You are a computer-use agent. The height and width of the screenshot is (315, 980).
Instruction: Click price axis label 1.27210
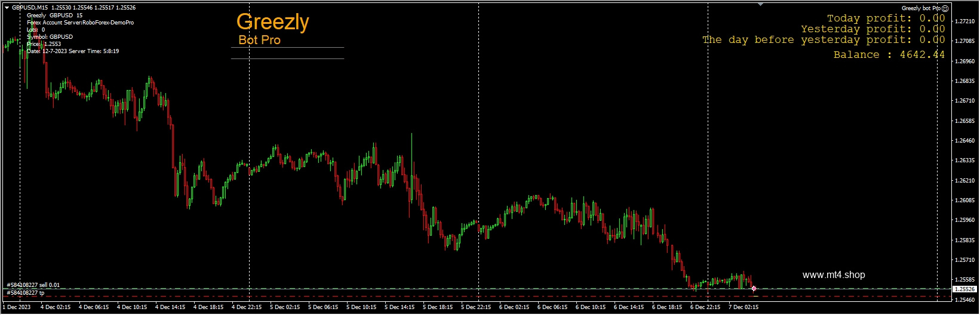[965, 21]
